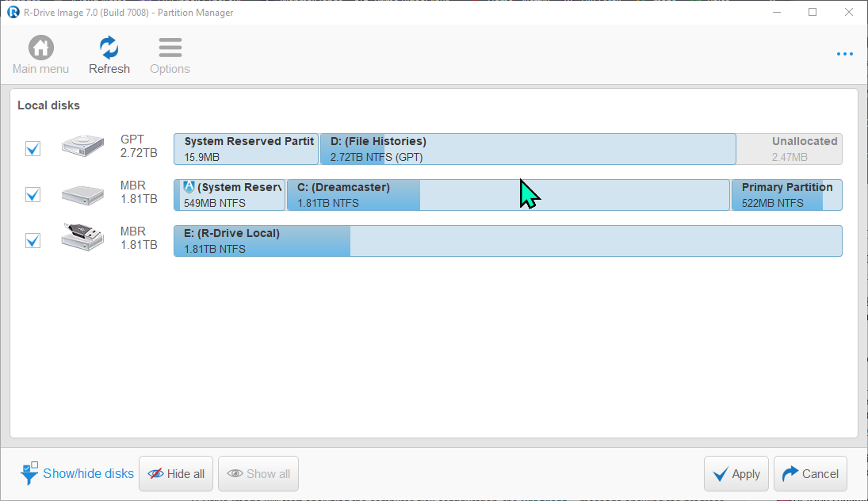Select the C: (Dreamcaster) partition bar

point(507,195)
